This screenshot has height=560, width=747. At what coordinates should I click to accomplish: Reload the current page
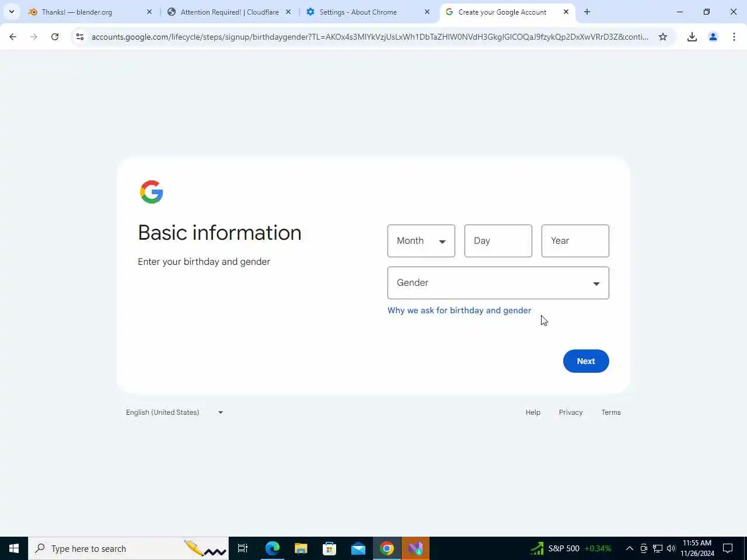55,37
